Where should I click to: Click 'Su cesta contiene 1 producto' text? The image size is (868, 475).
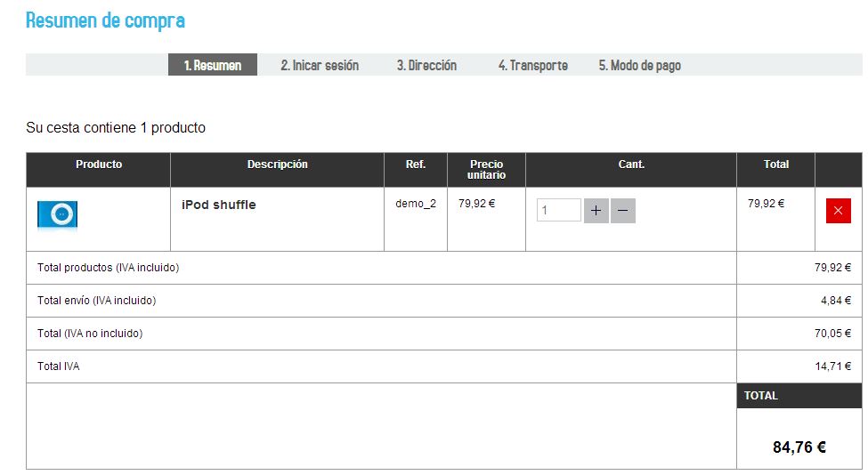pos(116,128)
